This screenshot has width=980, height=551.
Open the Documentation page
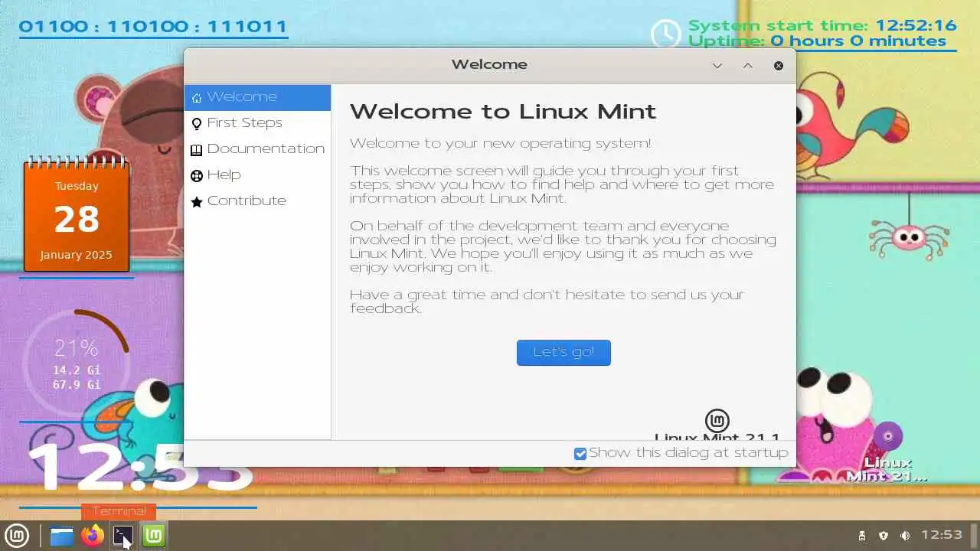pyautogui.click(x=257, y=149)
